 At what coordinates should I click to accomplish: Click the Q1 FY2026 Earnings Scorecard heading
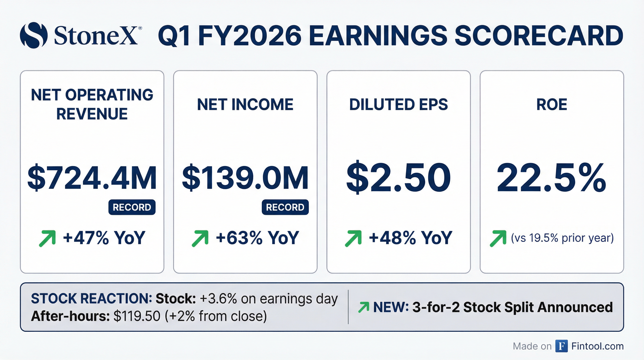(391, 36)
